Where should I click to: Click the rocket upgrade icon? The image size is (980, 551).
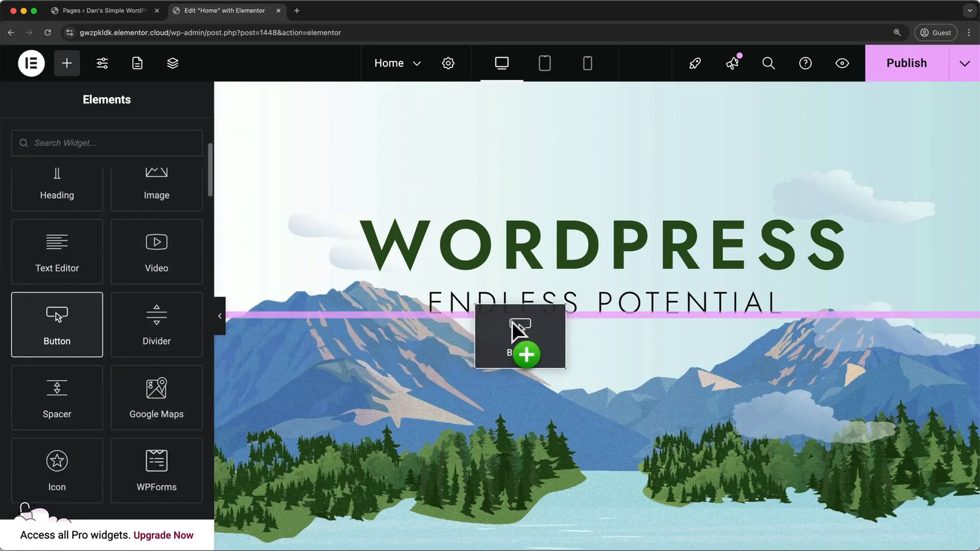tap(695, 63)
